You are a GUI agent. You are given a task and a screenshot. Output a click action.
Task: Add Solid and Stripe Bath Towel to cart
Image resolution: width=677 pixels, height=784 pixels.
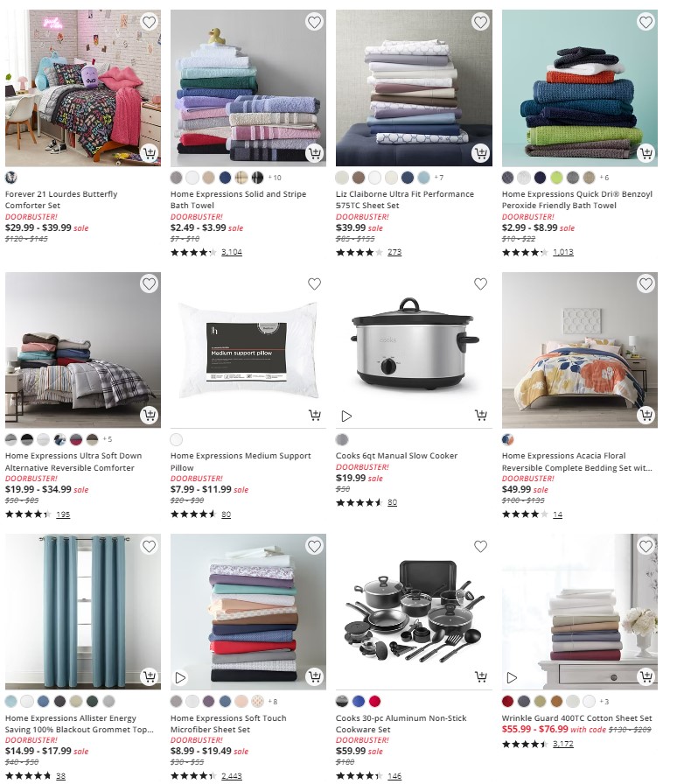(315, 153)
